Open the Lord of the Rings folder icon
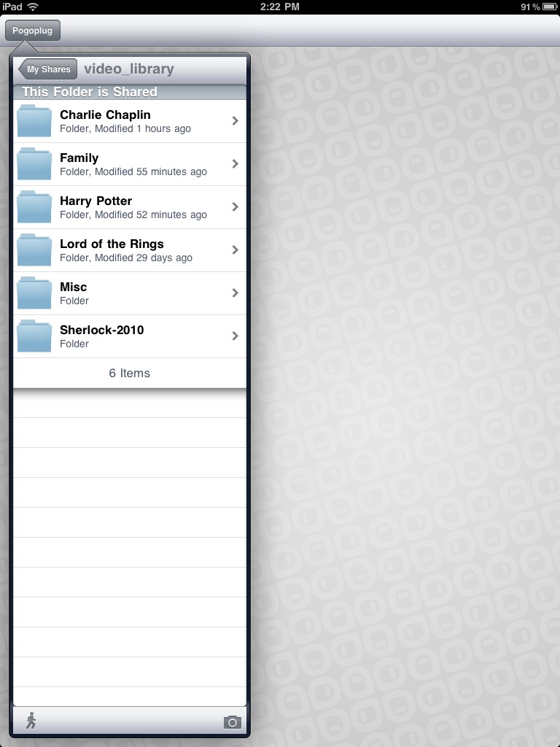This screenshot has width=560, height=747. click(x=34, y=249)
